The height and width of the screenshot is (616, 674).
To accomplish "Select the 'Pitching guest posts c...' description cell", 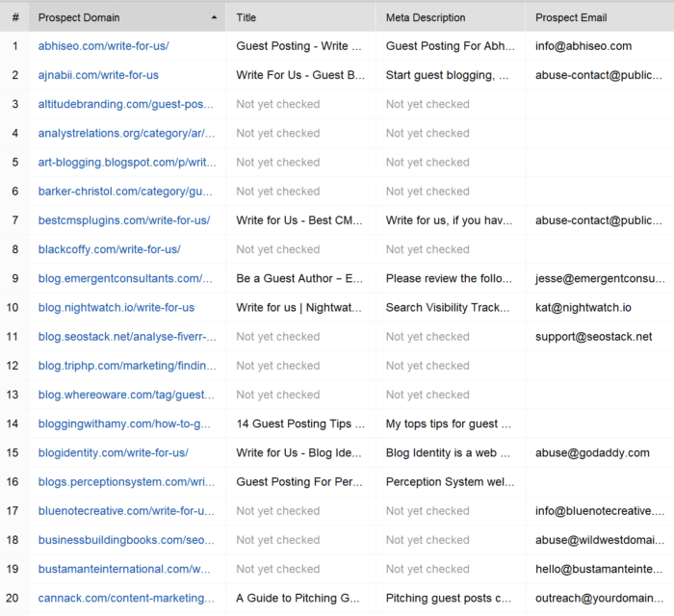I will [449, 598].
